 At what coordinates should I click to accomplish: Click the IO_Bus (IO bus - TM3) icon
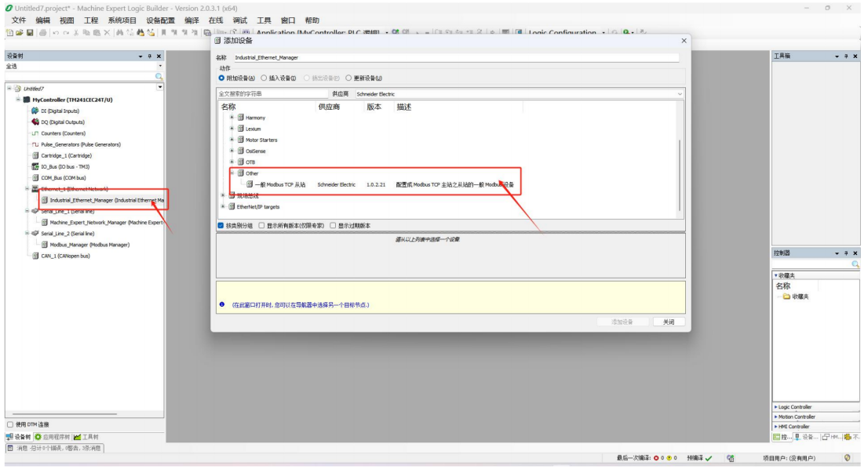click(35, 166)
